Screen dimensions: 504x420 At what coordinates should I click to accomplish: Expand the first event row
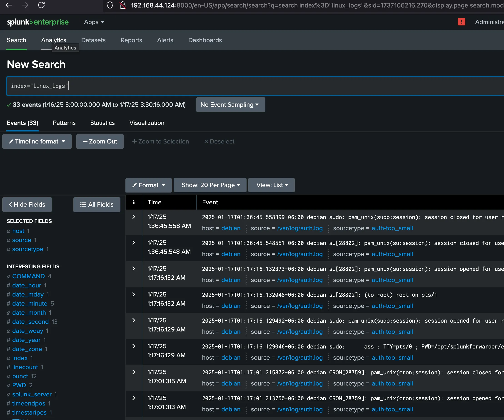pyautogui.click(x=134, y=217)
